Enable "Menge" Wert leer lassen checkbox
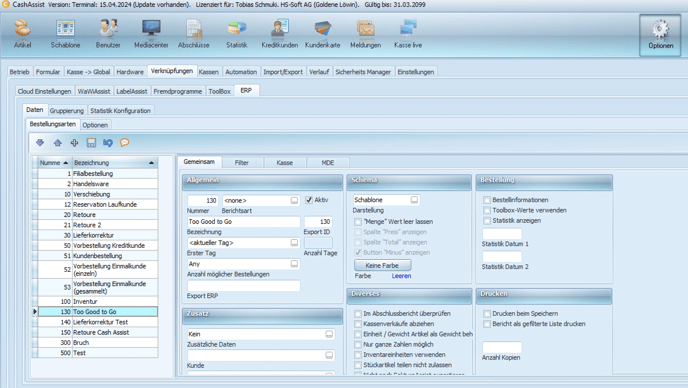 (358, 222)
